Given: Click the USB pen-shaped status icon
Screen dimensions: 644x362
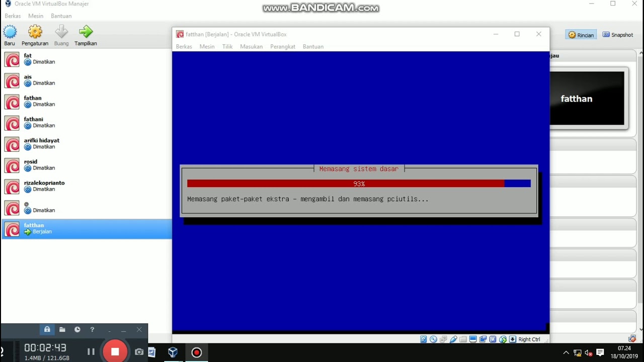Looking at the screenshot, I should [453, 339].
